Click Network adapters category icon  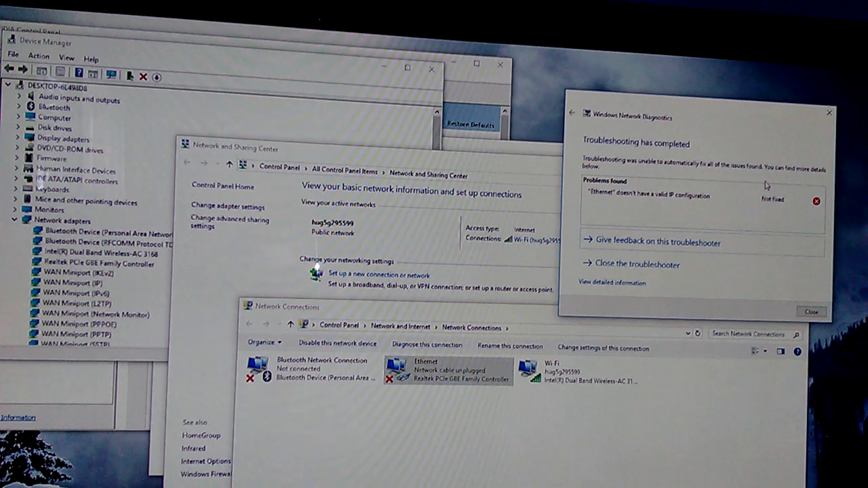click(26, 220)
